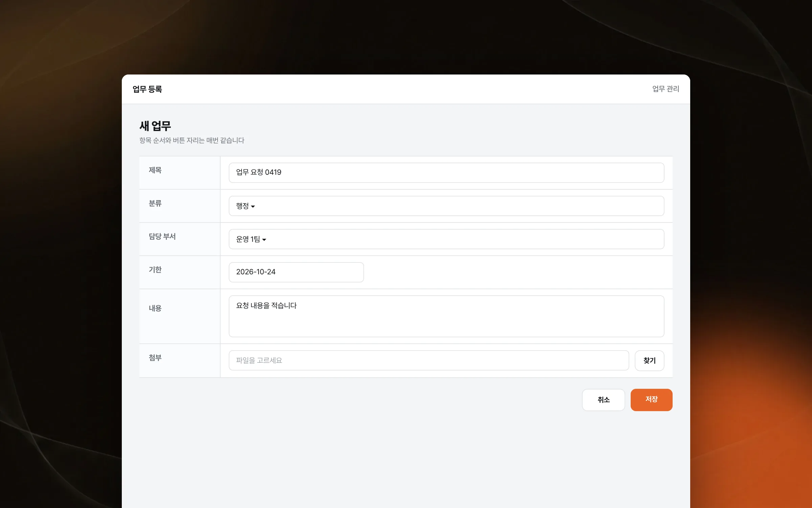Open the 담당 부서 dropdown showing 운영 1팀
The height and width of the screenshot is (508, 812).
pos(446,239)
